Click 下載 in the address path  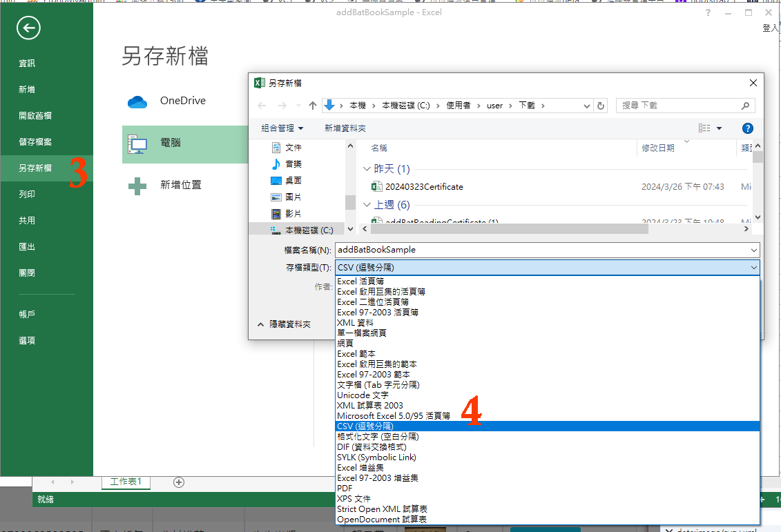tap(527, 106)
